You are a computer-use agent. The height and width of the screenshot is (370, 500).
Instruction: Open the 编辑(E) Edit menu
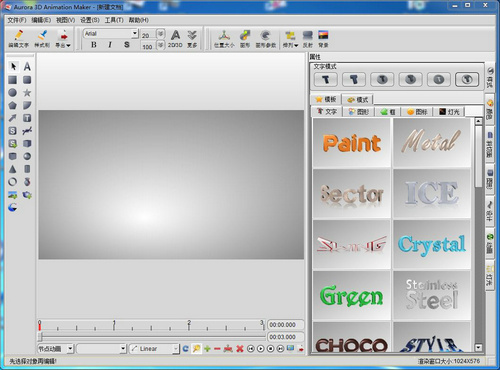point(41,20)
